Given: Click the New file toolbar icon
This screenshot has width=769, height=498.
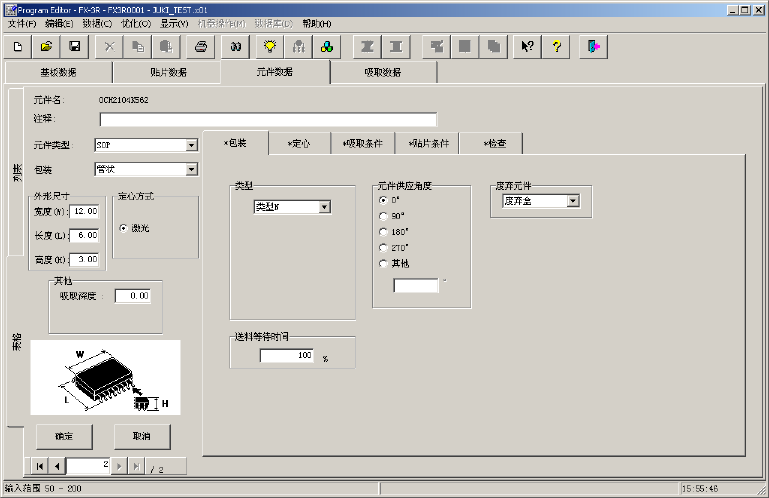Looking at the screenshot, I should (18, 47).
